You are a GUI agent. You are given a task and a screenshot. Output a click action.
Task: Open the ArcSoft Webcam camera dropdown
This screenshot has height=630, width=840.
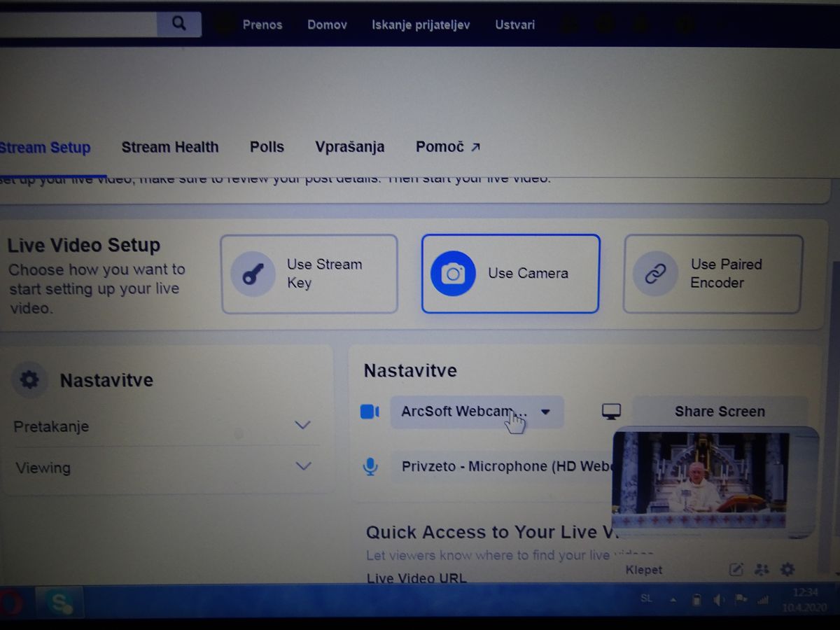coord(476,412)
